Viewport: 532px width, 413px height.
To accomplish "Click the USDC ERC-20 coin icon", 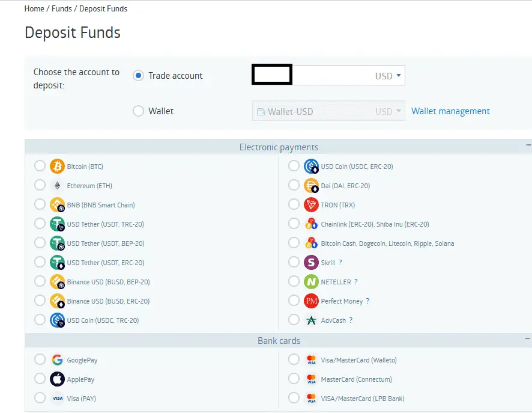I will 311,167.
